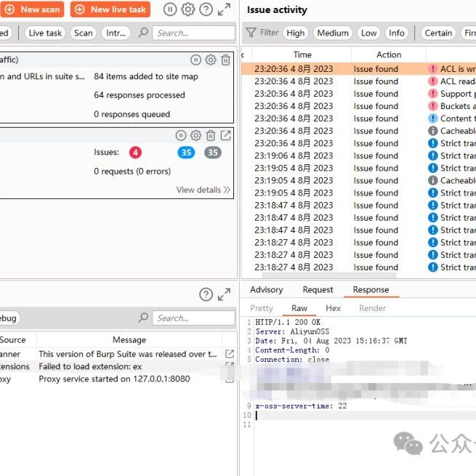Click the Server: AliyunOSS header line

point(292,331)
